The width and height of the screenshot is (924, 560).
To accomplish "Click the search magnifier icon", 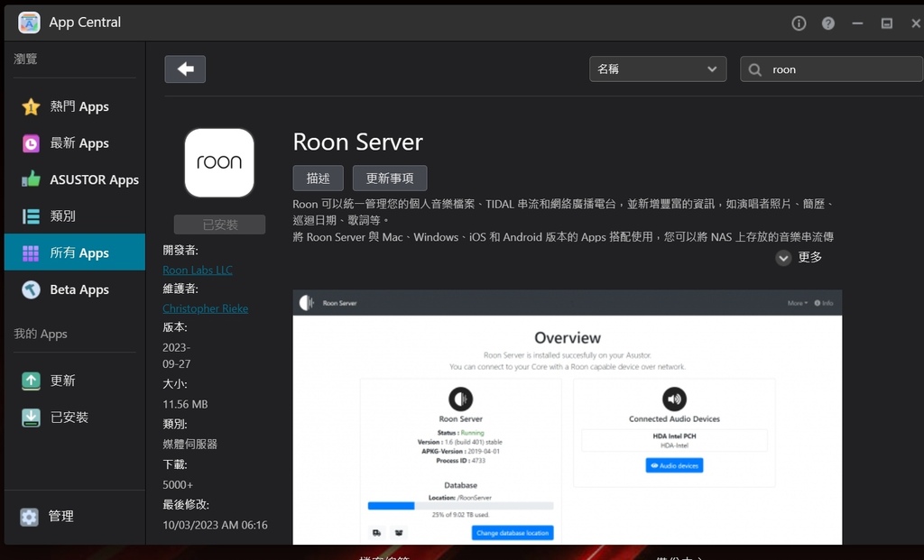I will pos(754,69).
